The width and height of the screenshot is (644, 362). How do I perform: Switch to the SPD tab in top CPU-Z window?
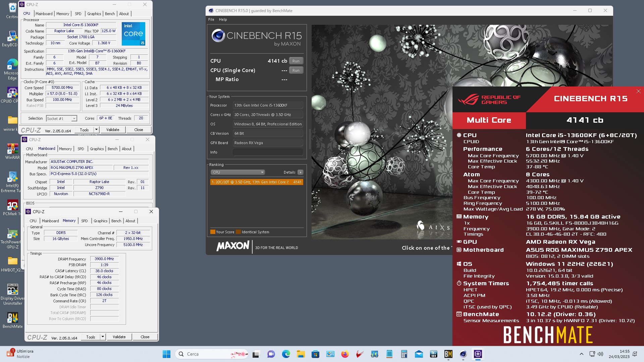tap(78, 14)
